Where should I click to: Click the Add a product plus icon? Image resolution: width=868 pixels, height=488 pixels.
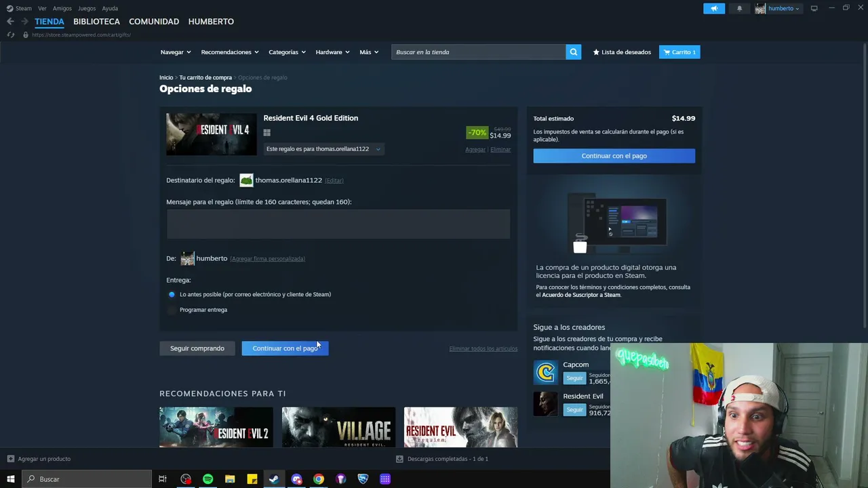point(10,459)
